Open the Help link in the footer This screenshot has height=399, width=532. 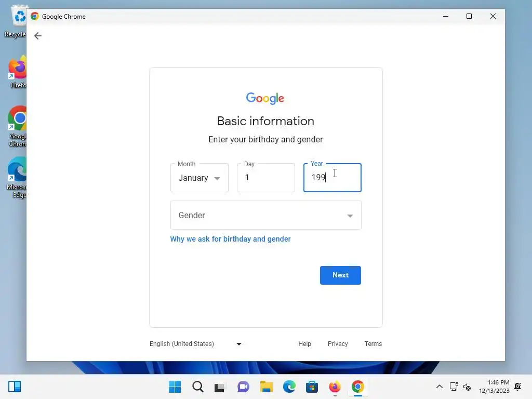click(304, 344)
